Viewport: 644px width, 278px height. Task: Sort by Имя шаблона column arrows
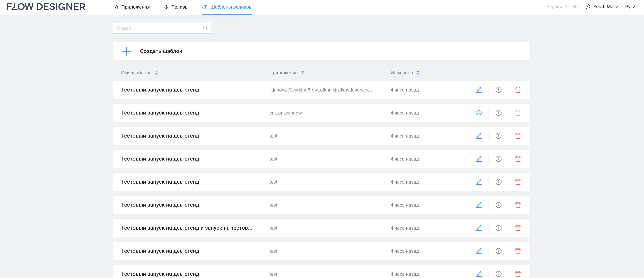157,73
